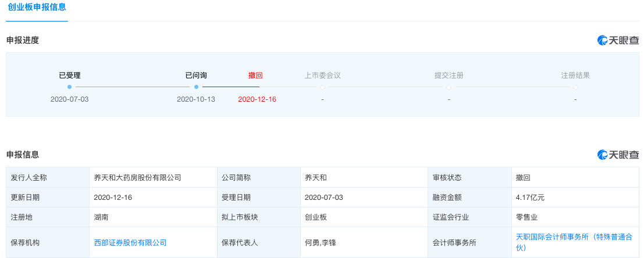Click the 提交注册 progress step dot
Viewport: 644px width, 258px height.
pyautogui.click(x=449, y=87)
